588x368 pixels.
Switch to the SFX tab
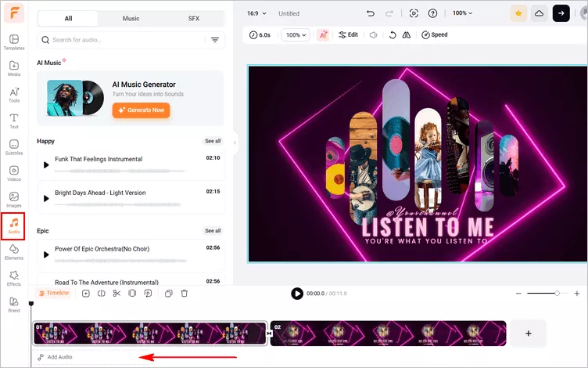[x=193, y=18]
